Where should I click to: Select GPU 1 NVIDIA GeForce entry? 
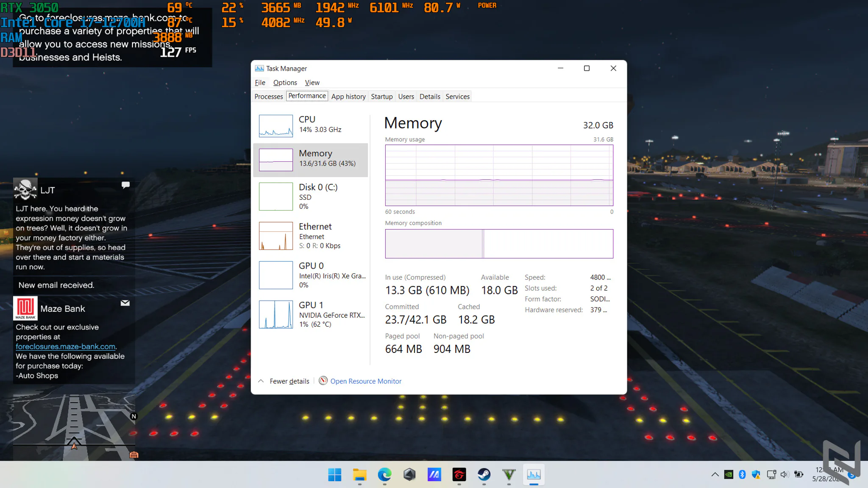pos(311,315)
